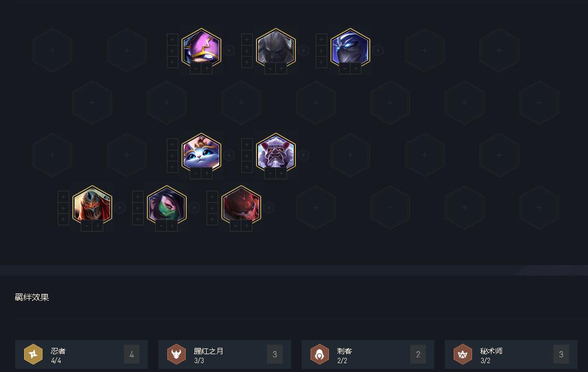This screenshot has height=372, width=588.
Task: Click minus stepper below Yuumi portrait
Action: click(196, 173)
